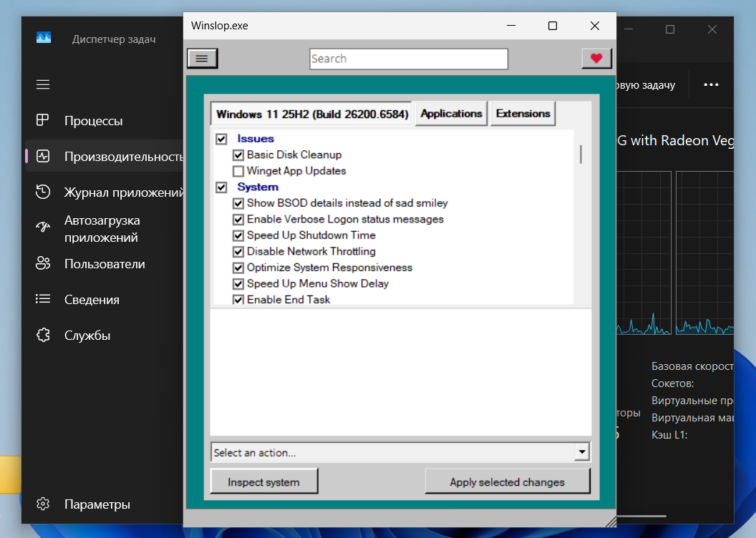Click the red heart donate button

(596, 58)
